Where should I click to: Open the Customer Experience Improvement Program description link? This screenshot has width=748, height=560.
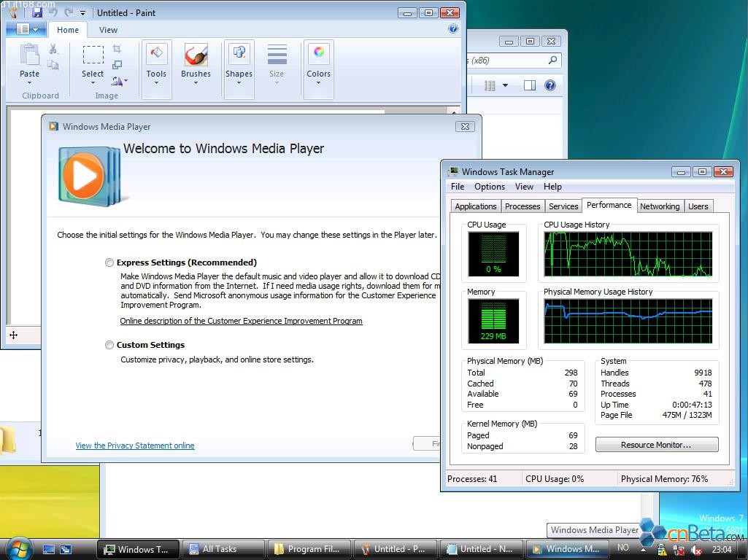(x=242, y=322)
